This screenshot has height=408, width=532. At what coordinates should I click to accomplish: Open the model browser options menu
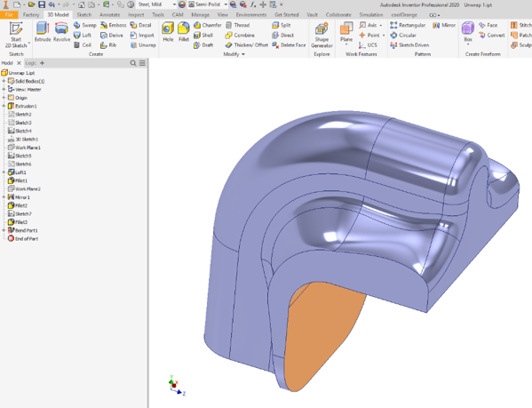tap(142, 63)
